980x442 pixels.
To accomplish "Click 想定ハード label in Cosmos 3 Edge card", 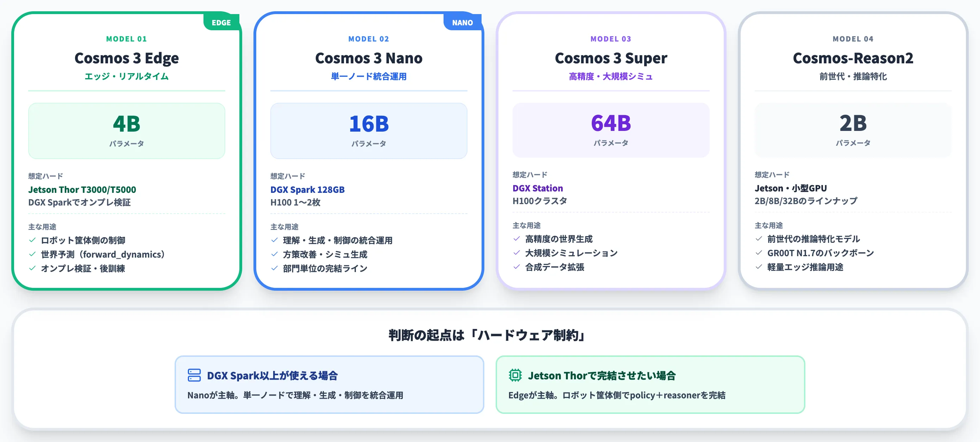I will 46,176.
